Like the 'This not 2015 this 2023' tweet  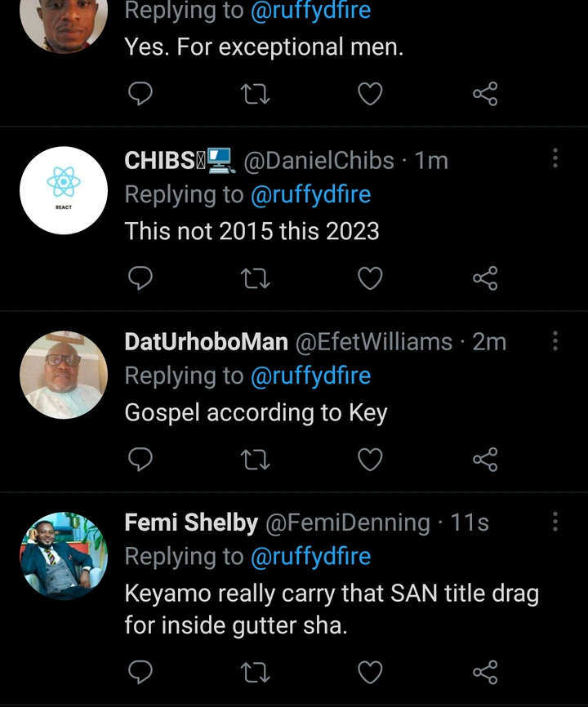point(370,278)
